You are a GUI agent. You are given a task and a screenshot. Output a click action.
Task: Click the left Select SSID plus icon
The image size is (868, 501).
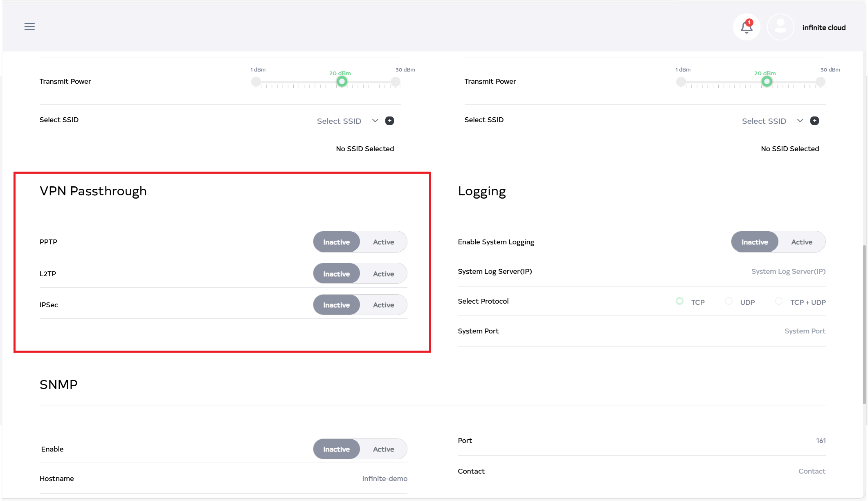(389, 121)
